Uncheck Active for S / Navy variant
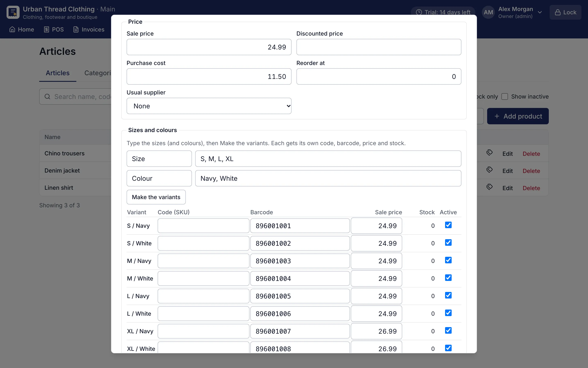The width and height of the screenshot is (588, 368). 448,225
